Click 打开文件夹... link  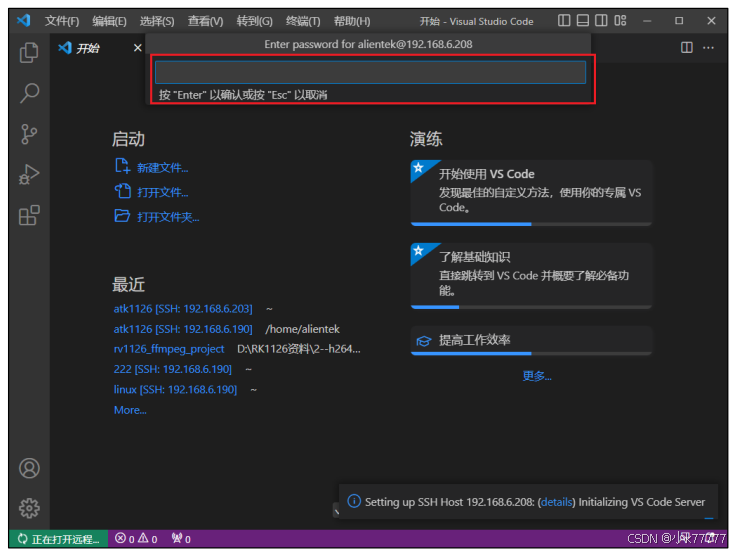click(168, 217)
